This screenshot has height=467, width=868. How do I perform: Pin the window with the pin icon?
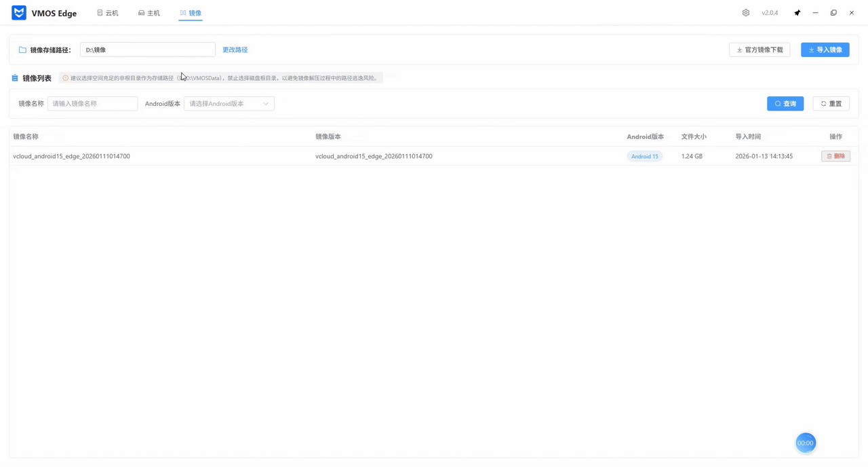point(797,13)
